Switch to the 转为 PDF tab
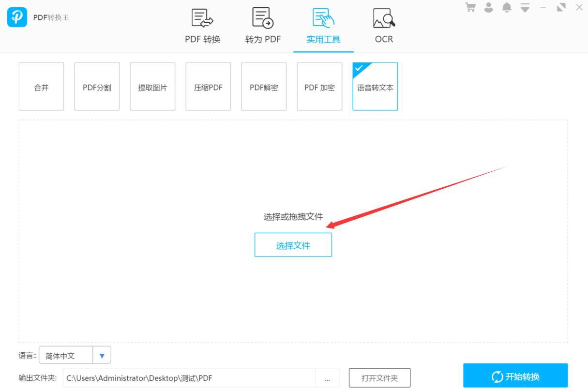 [x=263, y=26]
